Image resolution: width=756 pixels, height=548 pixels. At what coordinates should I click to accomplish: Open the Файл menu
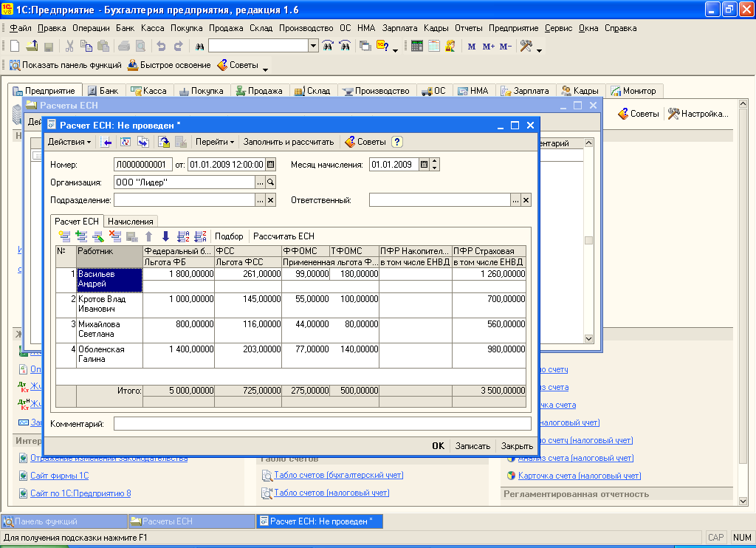[x=21, y=28]
